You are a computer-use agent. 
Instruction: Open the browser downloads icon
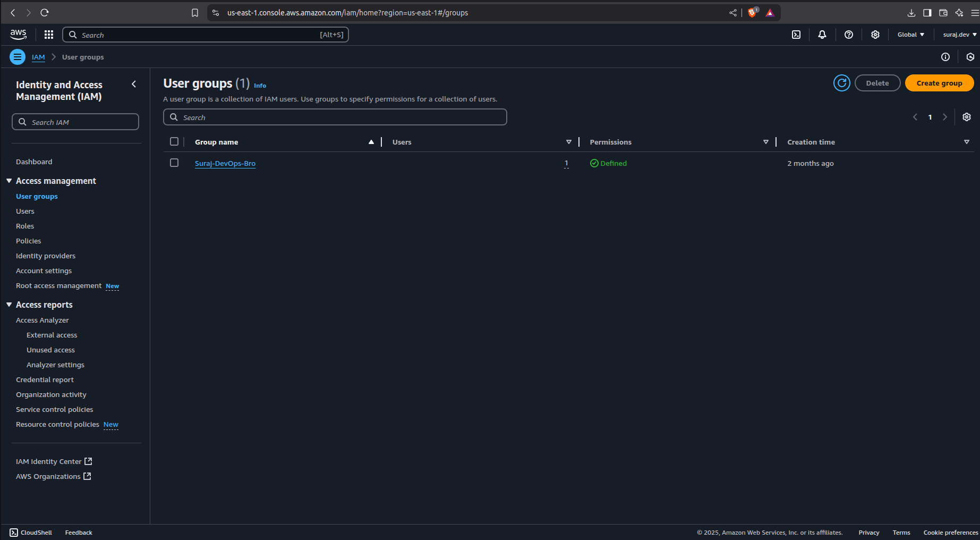point(911,13)
